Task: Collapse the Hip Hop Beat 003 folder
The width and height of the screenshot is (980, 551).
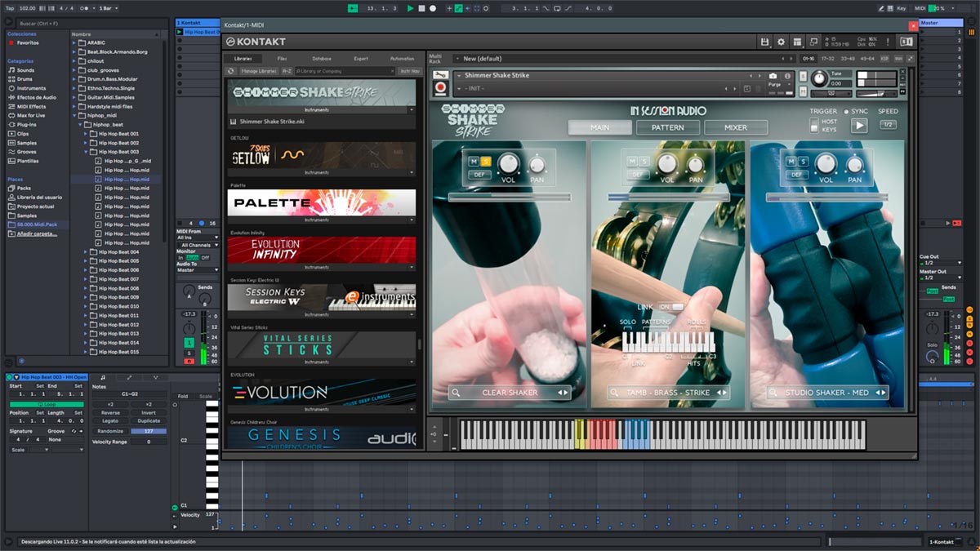Action: pyautogui.click(x=86, y=151)
